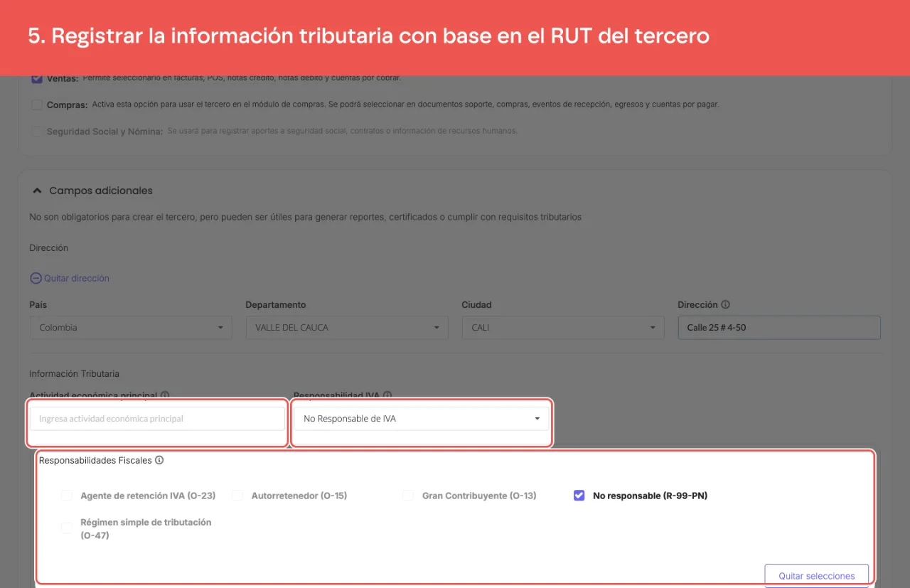
Task: Check Seguridad Social y Nómina option
Action: pos(37,131)
